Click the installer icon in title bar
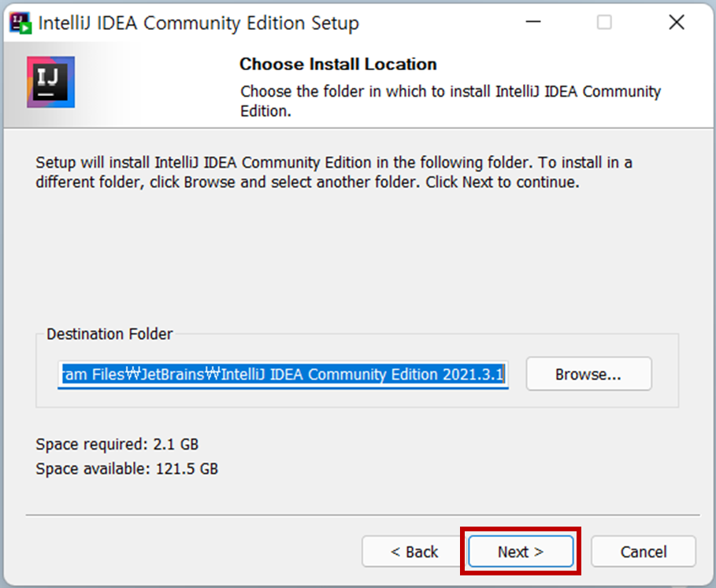 pyautogui.click(x=20, y=23)
